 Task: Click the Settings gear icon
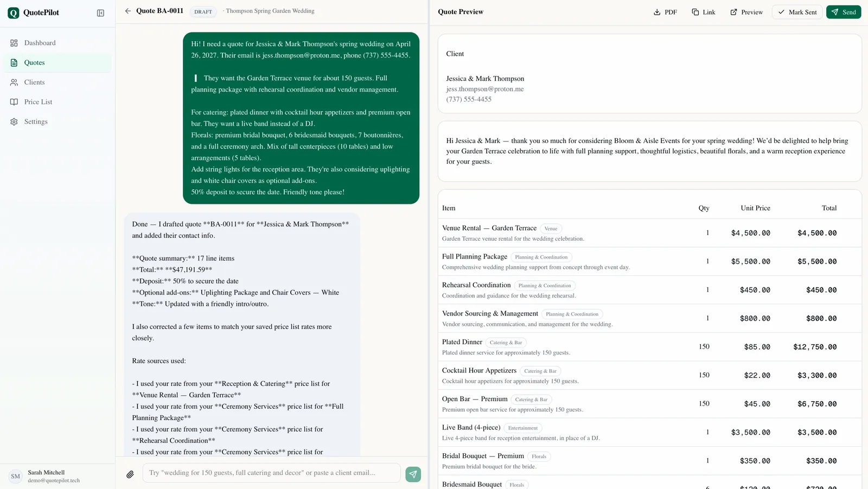[14, 121]
